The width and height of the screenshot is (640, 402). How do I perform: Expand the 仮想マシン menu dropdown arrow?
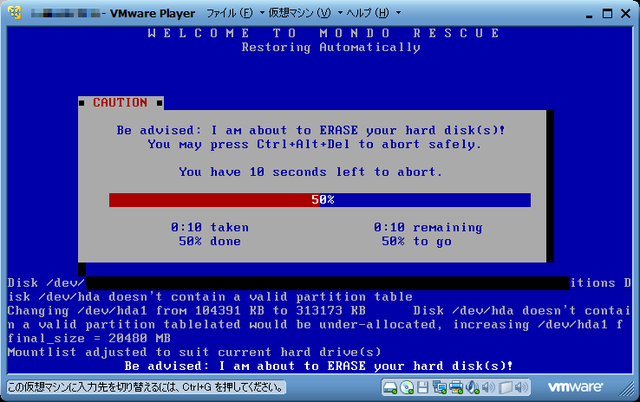click(x=340, y=13)
